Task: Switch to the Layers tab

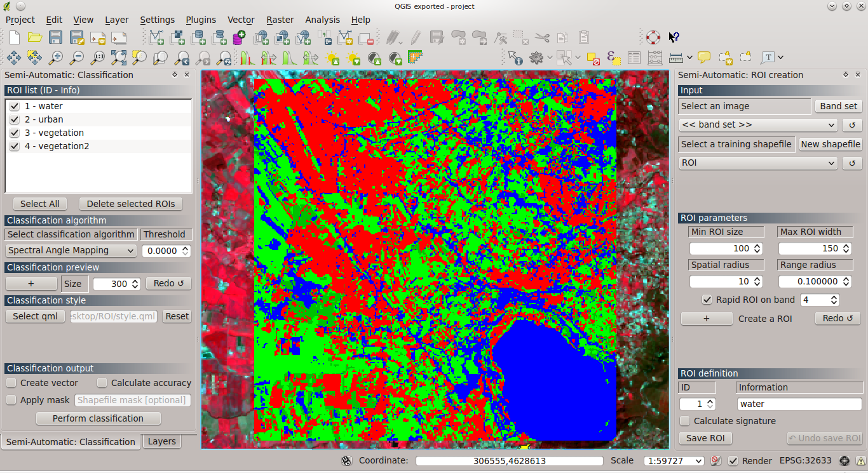Action: (x=161, y=441)
